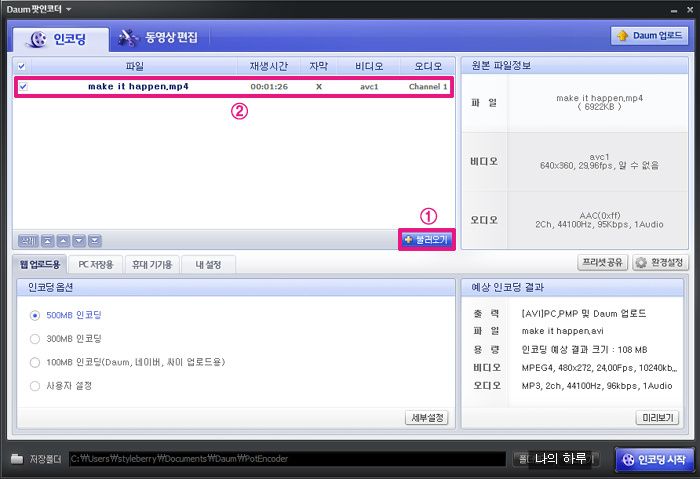Uncheck the make it happen.mp4 row checkbox
Screen dimensions: 700x479
pyautogui.click(x=23, y=87)
